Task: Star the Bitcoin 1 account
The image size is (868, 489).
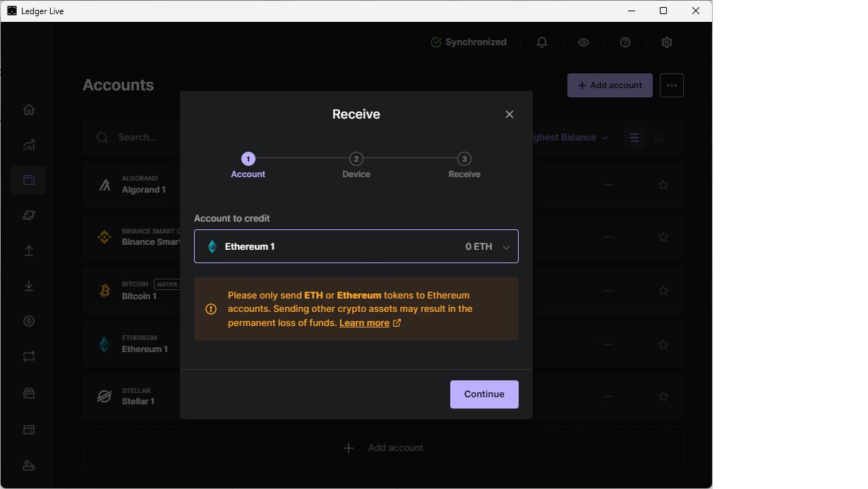Action: pos(663,291)
